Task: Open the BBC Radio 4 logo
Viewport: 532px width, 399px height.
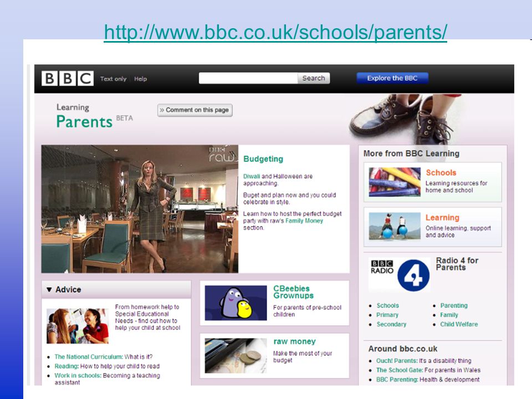Action: coord(400,274)
